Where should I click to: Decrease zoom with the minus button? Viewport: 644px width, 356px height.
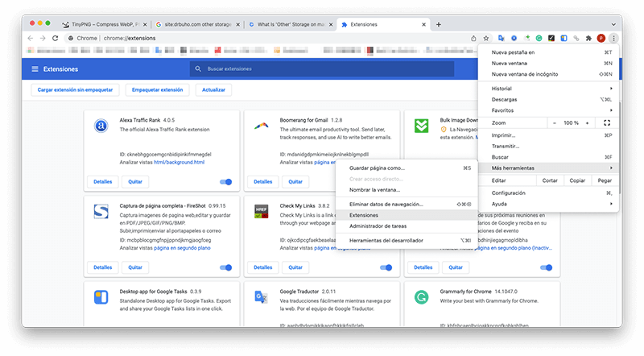coord(555,123)
